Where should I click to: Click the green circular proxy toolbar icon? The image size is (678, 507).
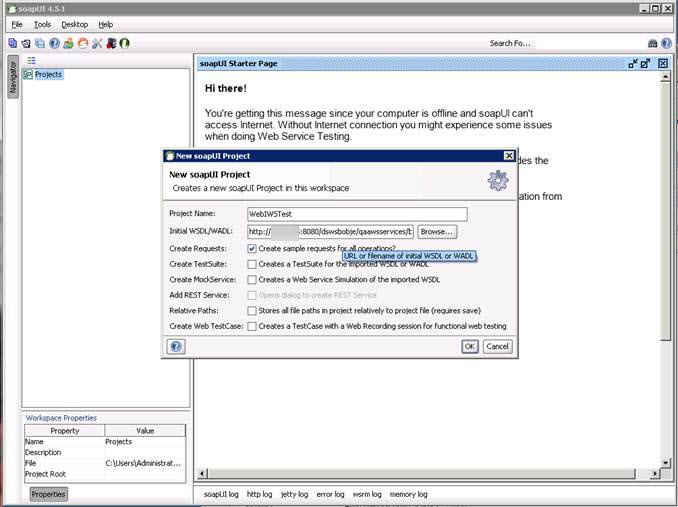tap(125, 43)
